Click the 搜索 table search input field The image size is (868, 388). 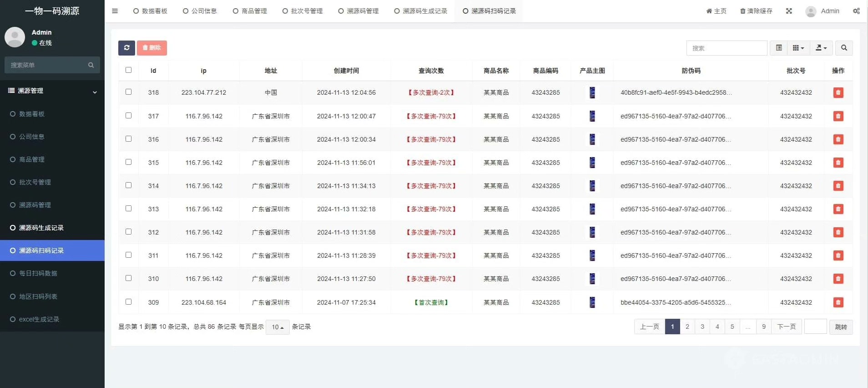click(726, 48)
